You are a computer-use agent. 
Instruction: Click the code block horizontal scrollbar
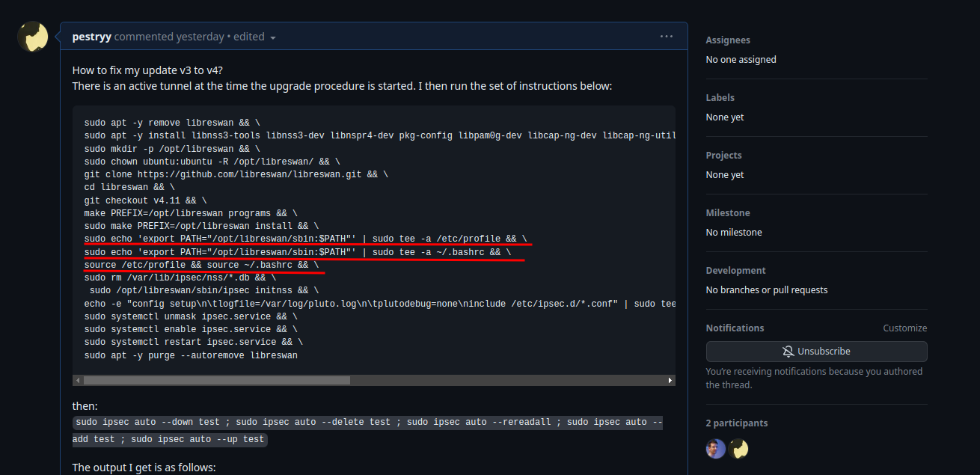point(217,380)
